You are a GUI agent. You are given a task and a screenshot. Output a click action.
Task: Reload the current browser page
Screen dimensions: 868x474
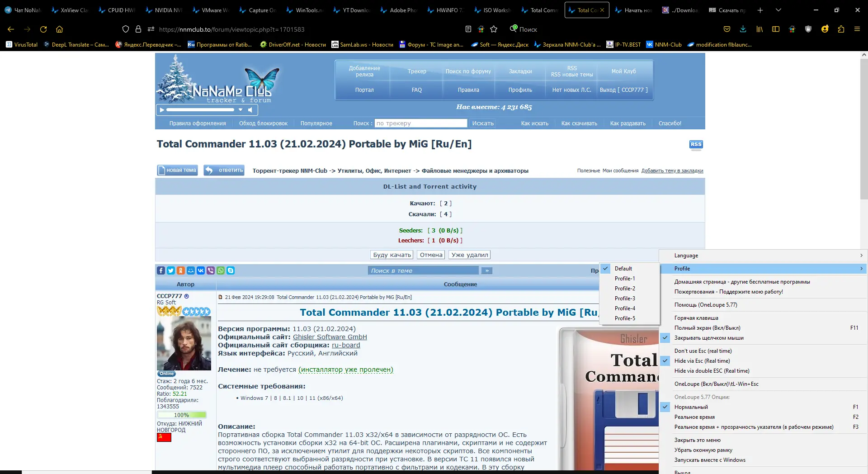[x=43, y=29]
